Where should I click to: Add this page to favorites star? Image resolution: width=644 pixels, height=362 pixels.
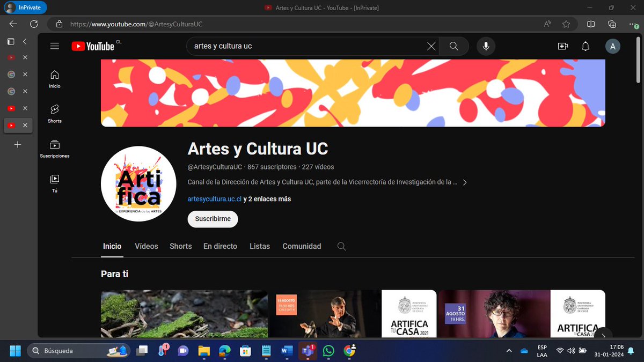tap(566, 24)
